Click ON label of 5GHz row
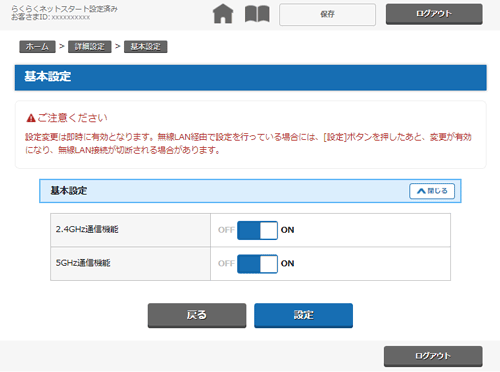The height and width of the screenshot is (372, 500). click(287, 263)
